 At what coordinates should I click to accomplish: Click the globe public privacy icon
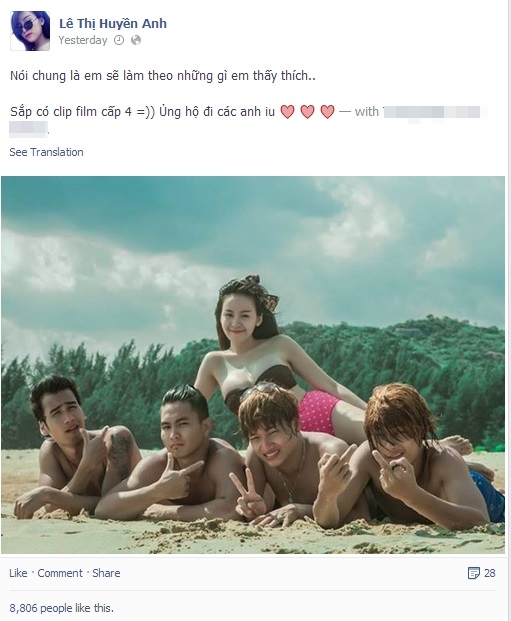click(x=136, y=40)
